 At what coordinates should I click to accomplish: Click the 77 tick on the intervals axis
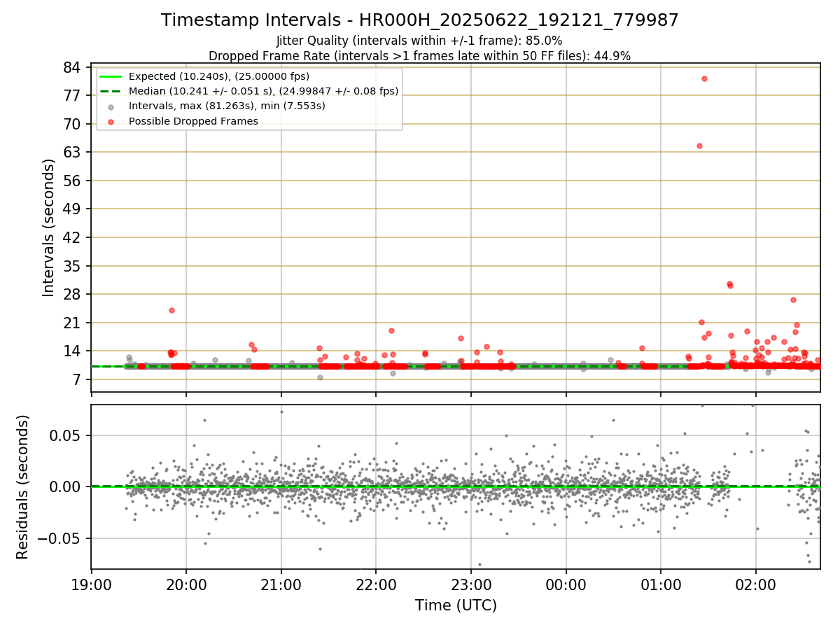click(x=73, y=95)
